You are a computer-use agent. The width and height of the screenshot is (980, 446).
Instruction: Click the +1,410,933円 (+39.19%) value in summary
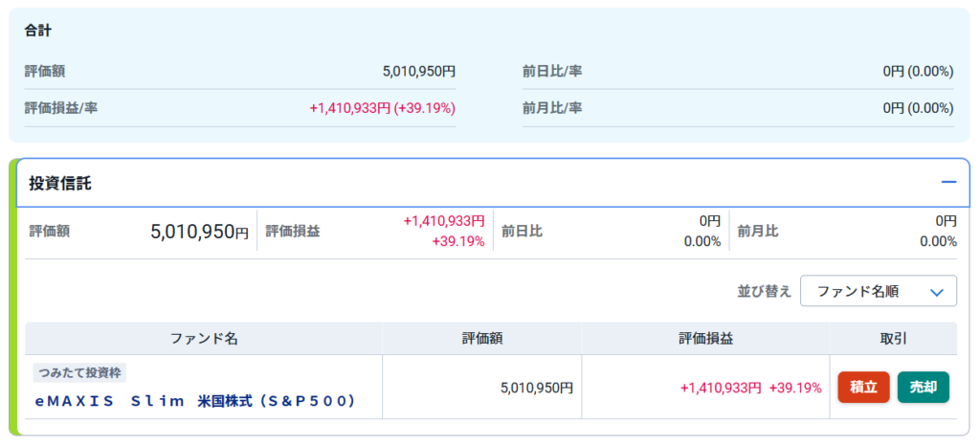point(383,108)
